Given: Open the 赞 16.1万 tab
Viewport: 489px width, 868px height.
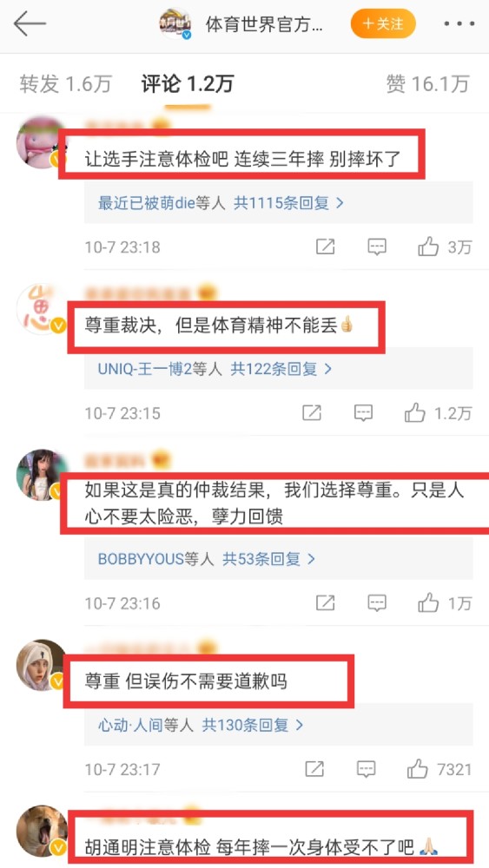Looking at the screenshot, I should [x=428, y=84].
